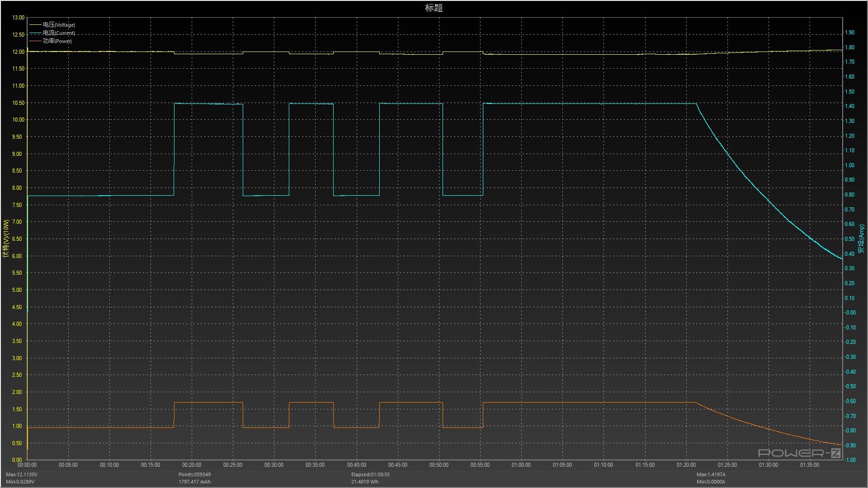Click the yellow Voltage legend line

(35, 25)
